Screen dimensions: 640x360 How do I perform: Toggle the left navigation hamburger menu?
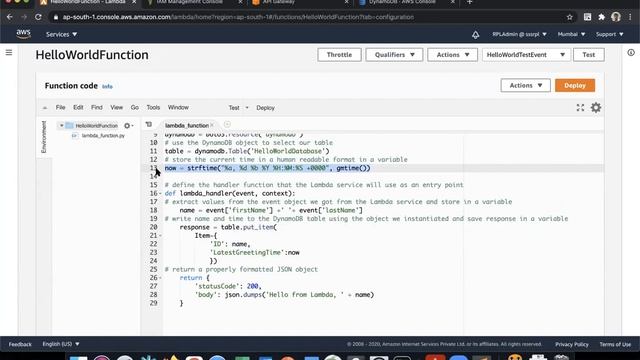pos(9,53)
